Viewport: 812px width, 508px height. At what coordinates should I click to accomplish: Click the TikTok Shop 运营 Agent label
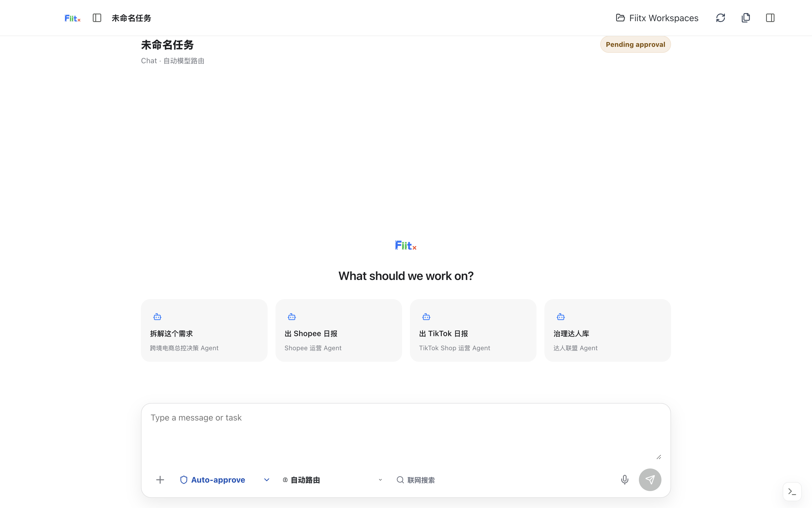(454, 348)
